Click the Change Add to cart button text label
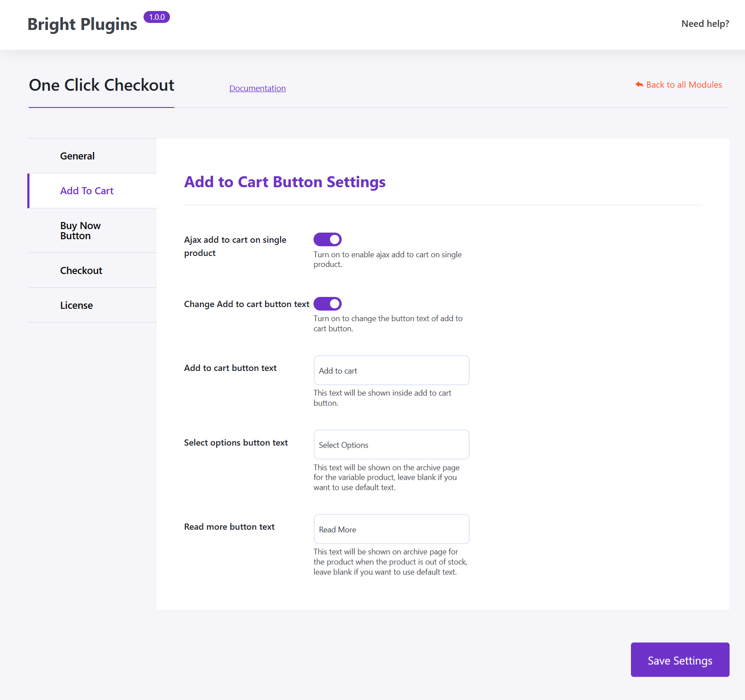 click(247, 304)
